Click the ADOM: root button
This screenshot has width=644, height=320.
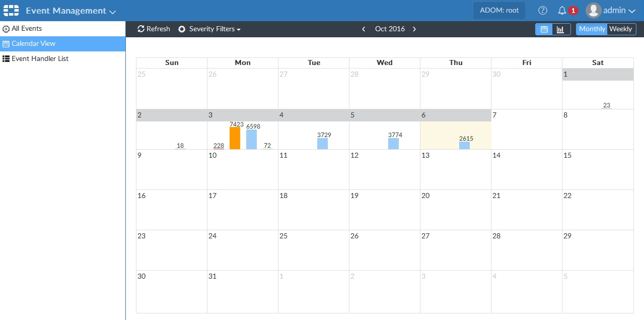pos(499,10)
